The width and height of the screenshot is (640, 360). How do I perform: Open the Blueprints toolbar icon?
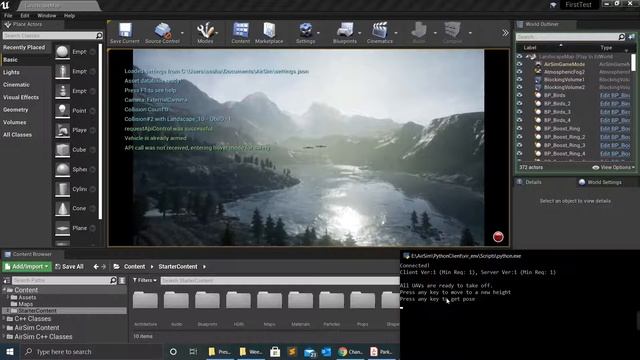(x=344, y=33)
